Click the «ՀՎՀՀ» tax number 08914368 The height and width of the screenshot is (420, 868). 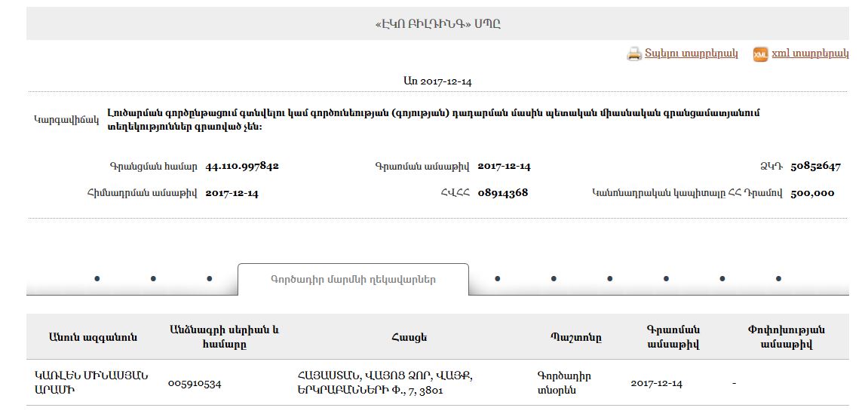click(x=503, y=192)
